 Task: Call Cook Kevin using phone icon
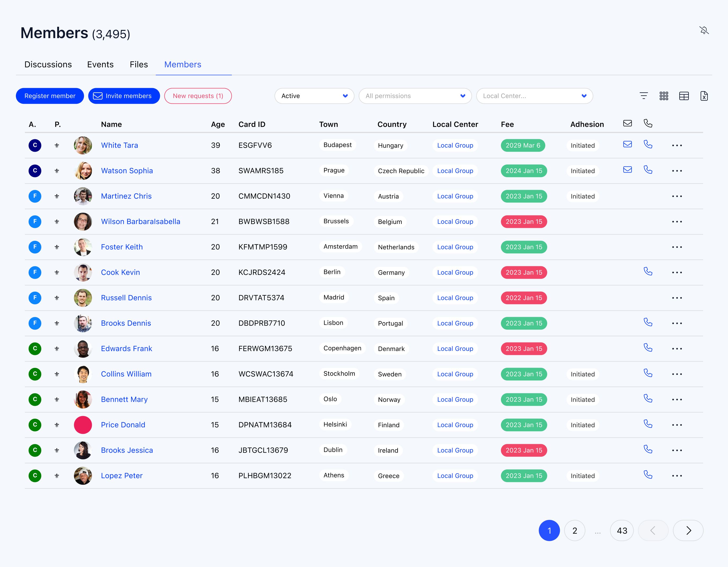[648, 271]
